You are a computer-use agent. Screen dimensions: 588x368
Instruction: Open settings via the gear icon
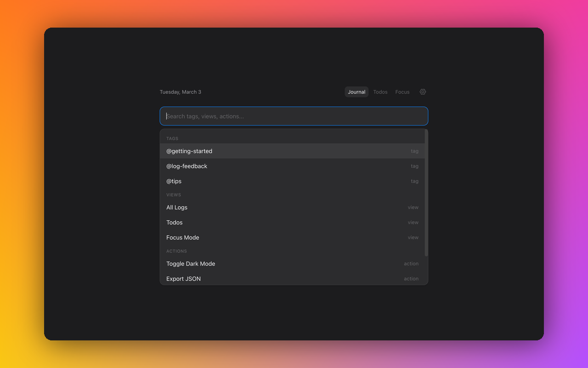[423, 92]
